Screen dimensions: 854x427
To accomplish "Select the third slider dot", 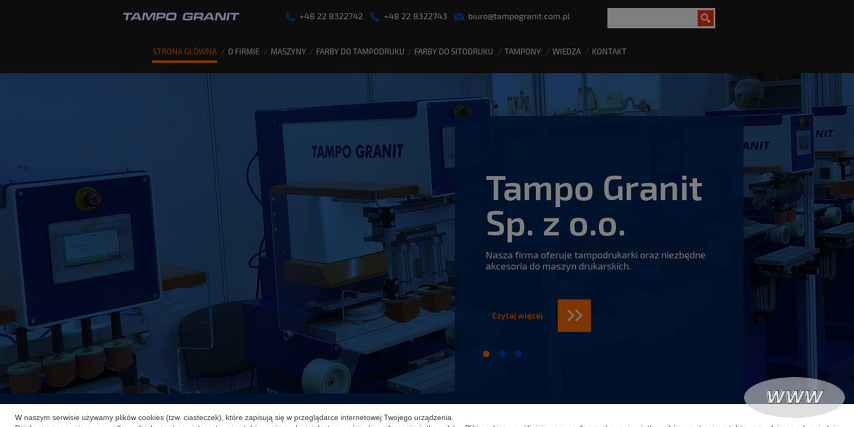I will (x=518, y=354).
